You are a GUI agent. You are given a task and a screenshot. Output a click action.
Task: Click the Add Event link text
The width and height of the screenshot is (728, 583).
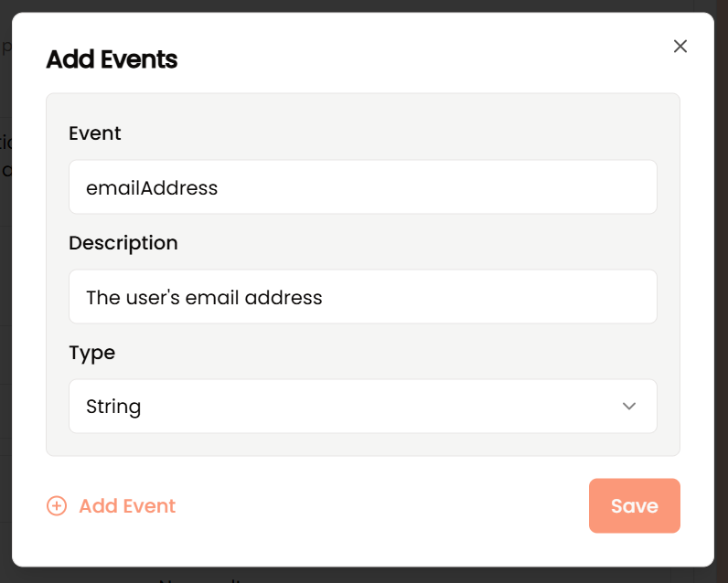[127, 505]
